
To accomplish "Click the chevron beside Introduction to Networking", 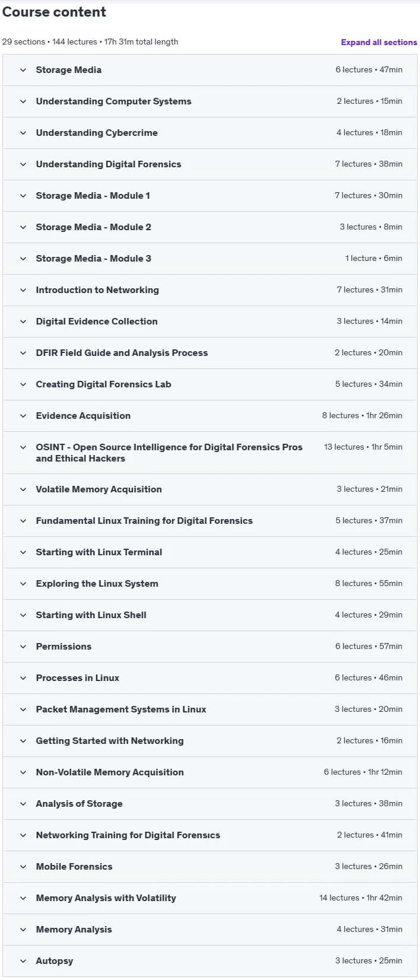I will [x=23, y=290].
